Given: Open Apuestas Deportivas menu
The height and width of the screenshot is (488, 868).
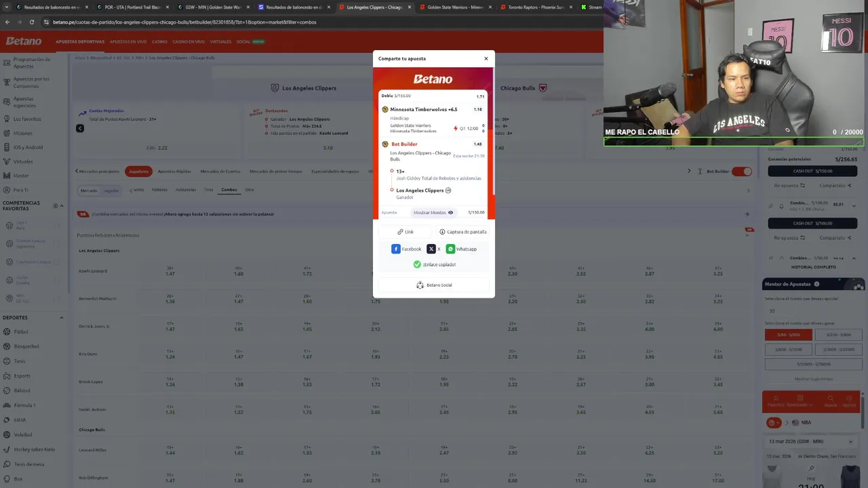Looking at the screenshot, I should pos(80,41).
